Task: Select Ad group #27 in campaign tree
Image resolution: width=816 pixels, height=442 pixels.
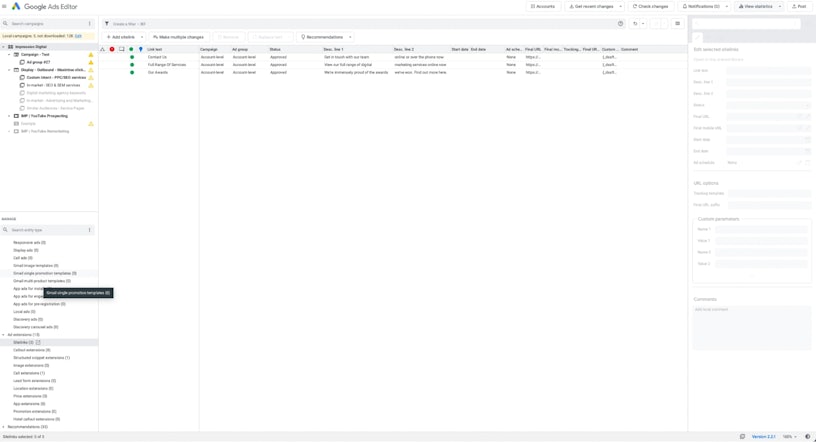Action: 38,62
